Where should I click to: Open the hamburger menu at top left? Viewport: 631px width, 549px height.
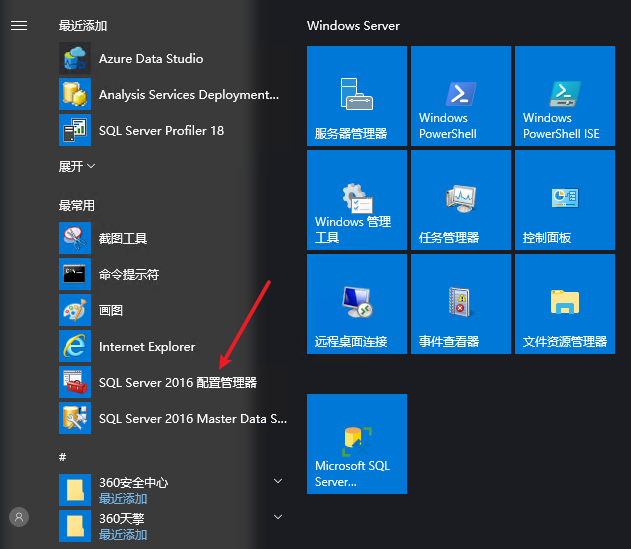pos(19,26)
